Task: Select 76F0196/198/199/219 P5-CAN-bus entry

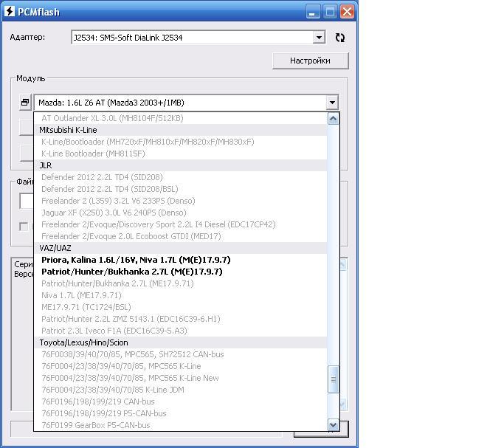Action: [180, 413]
